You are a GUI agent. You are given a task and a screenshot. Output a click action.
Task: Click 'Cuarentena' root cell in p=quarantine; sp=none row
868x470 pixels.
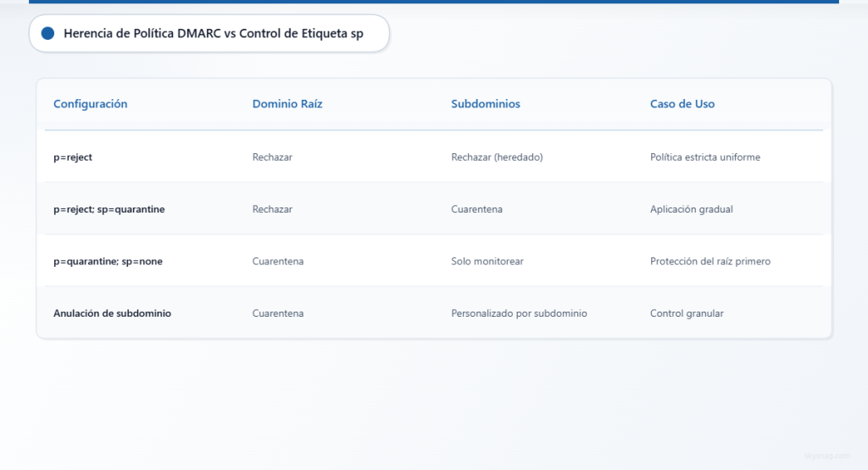click(278, 261)
